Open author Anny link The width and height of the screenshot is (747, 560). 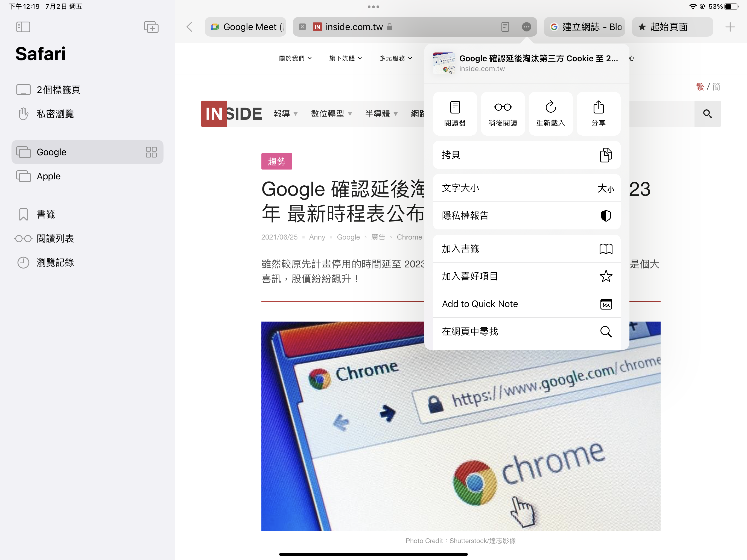click(317, 237)
